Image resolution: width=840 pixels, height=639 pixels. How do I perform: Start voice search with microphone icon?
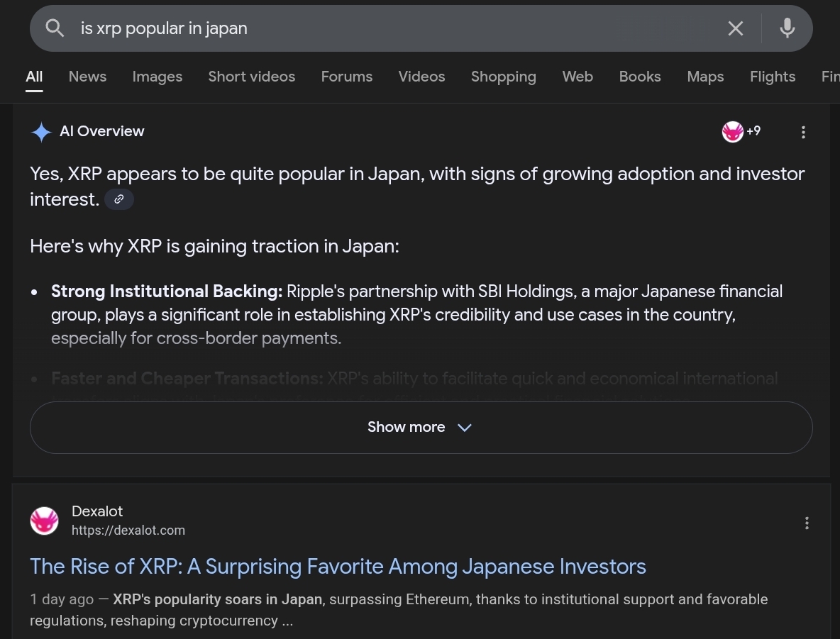(787, 28)
